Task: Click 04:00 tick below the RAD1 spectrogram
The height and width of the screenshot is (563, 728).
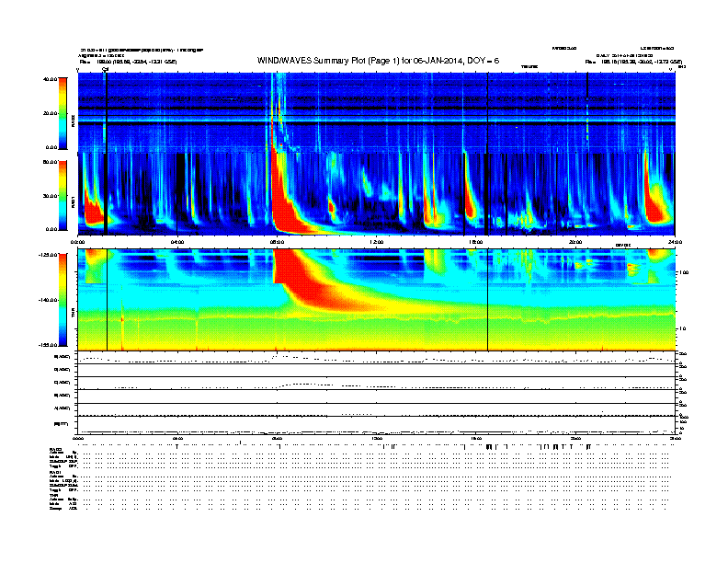Action: coord(177,242)
